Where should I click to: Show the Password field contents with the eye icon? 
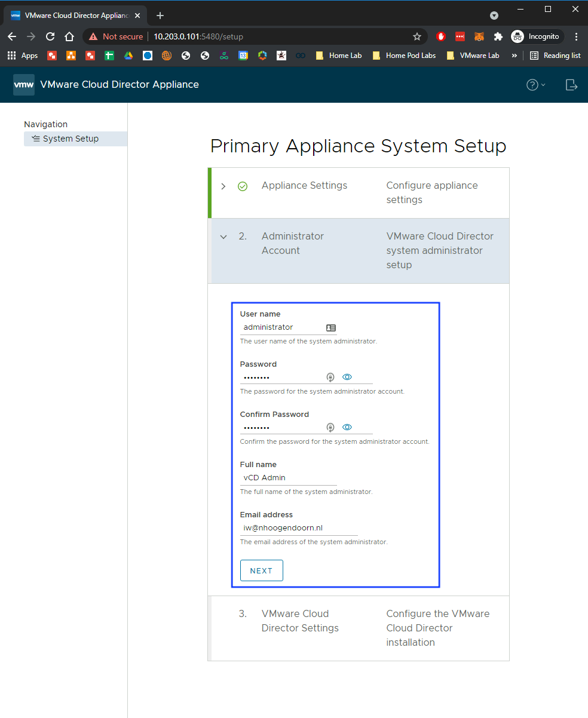coord(347,377)
